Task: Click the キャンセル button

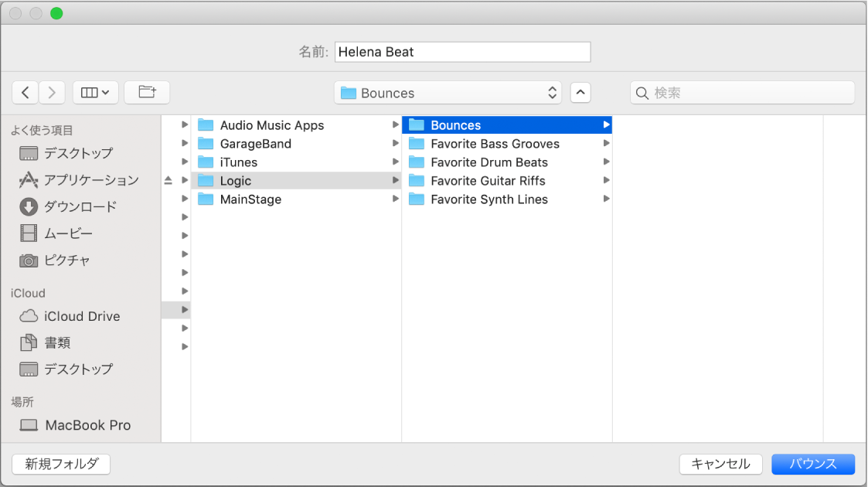Action: (x=720, y=464)
